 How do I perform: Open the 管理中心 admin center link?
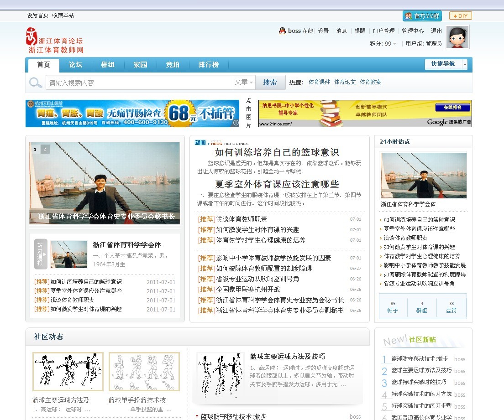pyautogui.click(x=413, y=31)
